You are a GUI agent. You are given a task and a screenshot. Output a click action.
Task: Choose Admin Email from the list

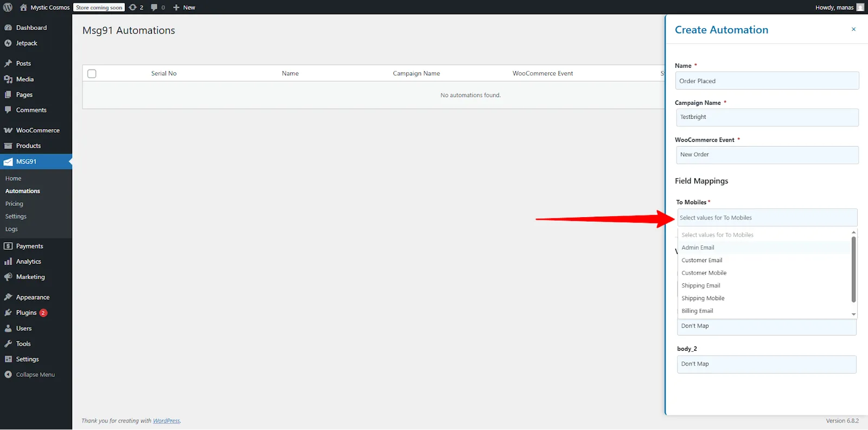point(764,248)
